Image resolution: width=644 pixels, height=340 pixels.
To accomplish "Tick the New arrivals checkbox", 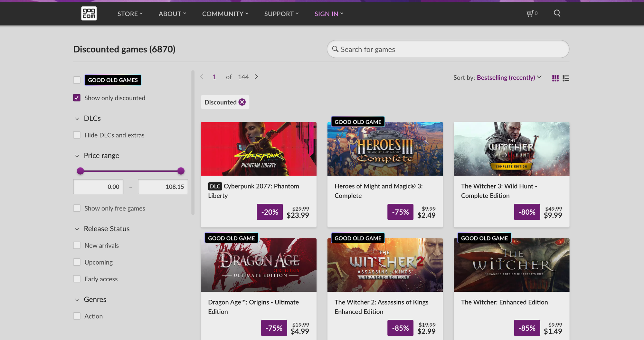I will [77, 245].
